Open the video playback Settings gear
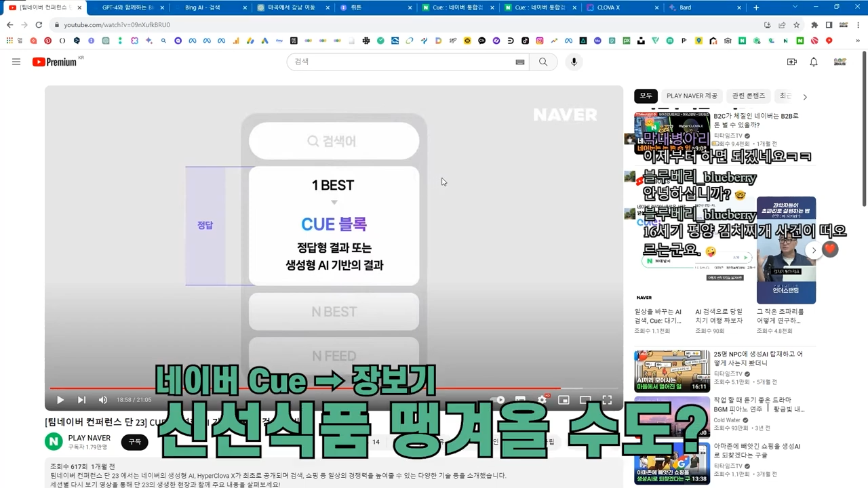This screenshot has width=868, height=488. [x=542, y=400]
